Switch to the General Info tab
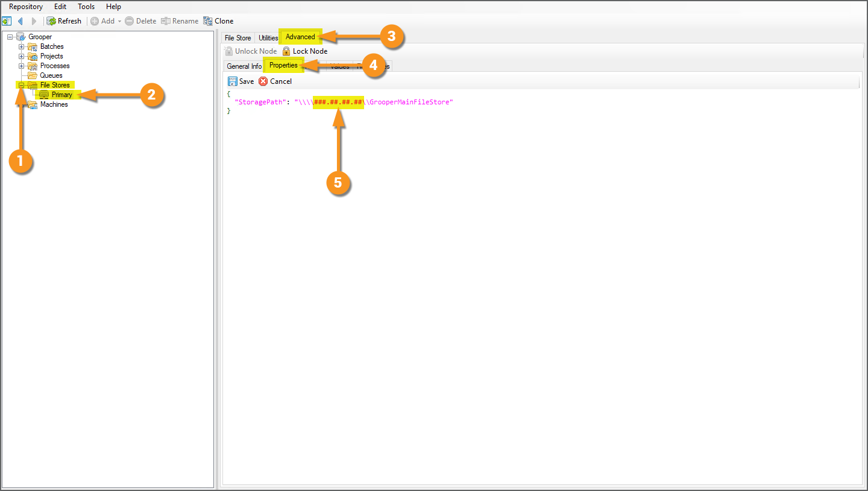 click(244, 66)
